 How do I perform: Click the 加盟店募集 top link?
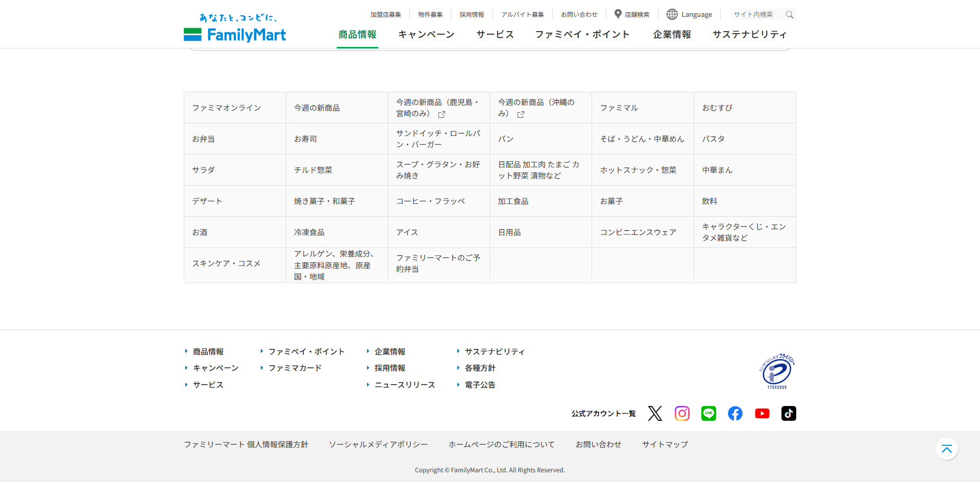pyautogui.click(x=386, y=15)
